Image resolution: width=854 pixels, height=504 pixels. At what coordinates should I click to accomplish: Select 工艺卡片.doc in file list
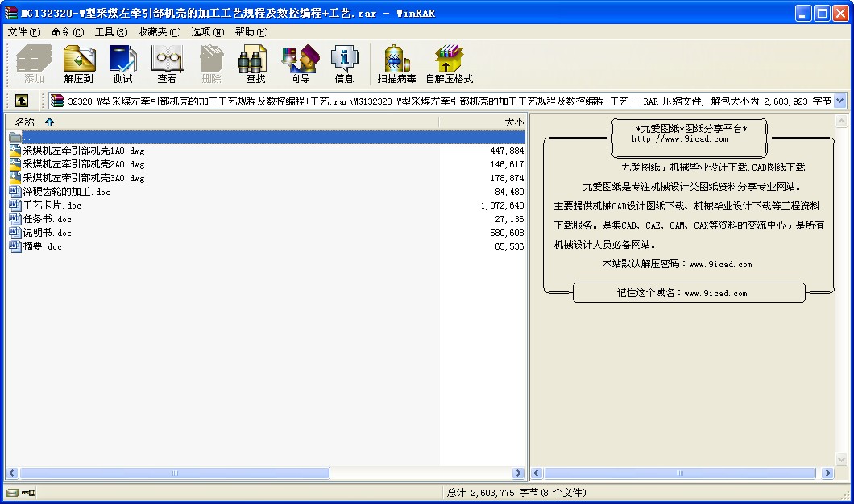[52, 205]
